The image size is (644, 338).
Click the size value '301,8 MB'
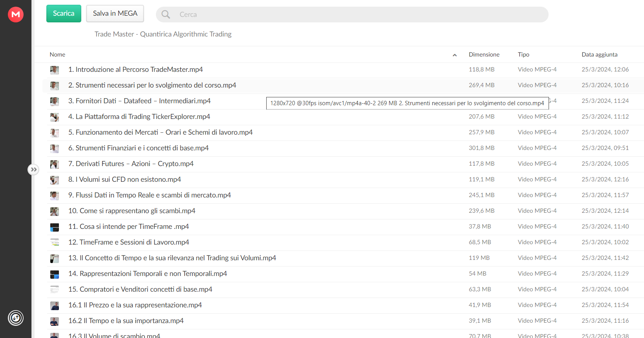[x=481, y=148]
